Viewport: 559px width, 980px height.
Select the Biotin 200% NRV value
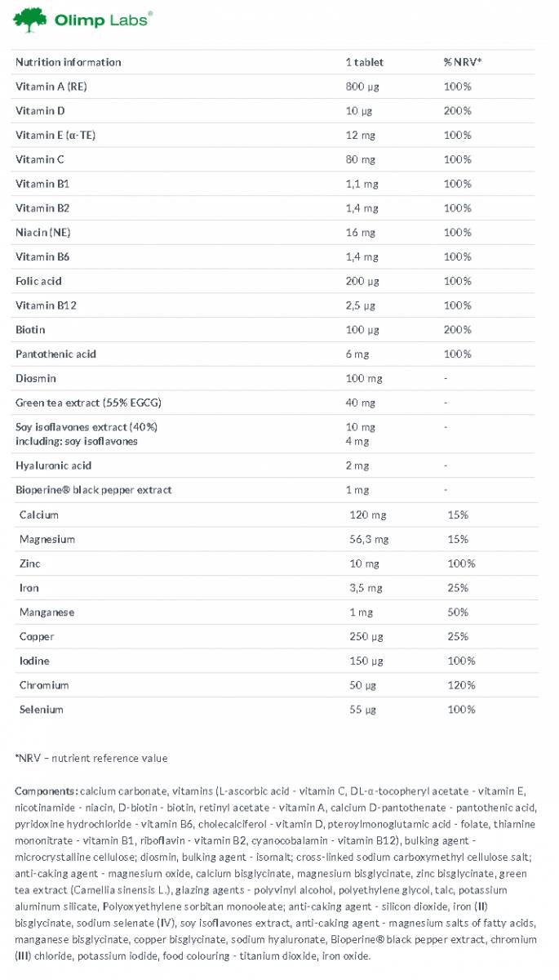[457, 330]
